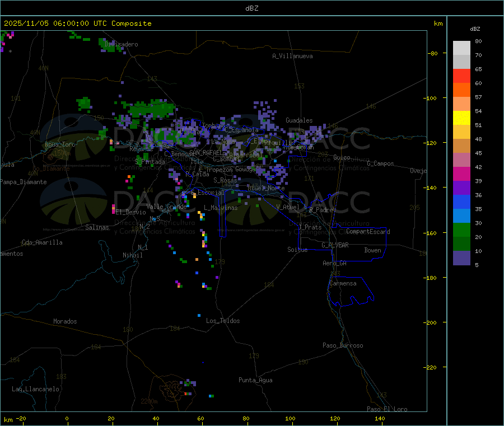Image resolution: width=504 pixels, height=426 pixels.
Task: Click the Carmensa label
Action: click(x=343, y=283)
